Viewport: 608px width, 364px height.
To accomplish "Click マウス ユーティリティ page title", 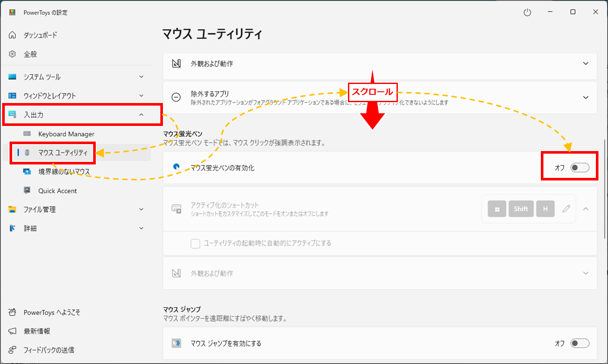I will click(x=212, y=34).
